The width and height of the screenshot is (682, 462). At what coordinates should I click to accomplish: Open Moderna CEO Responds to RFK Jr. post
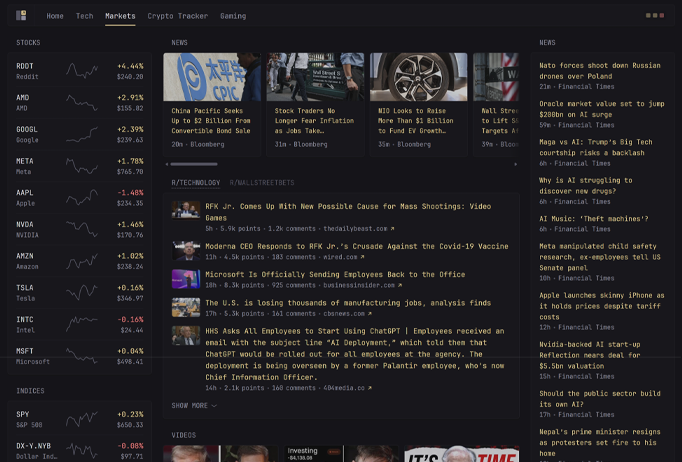[x=357, y=246]
